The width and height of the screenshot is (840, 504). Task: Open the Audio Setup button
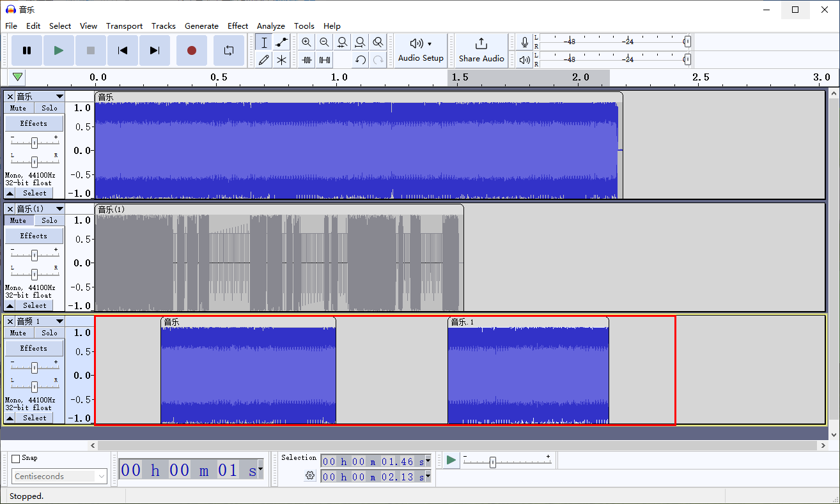tap(421, 50)
